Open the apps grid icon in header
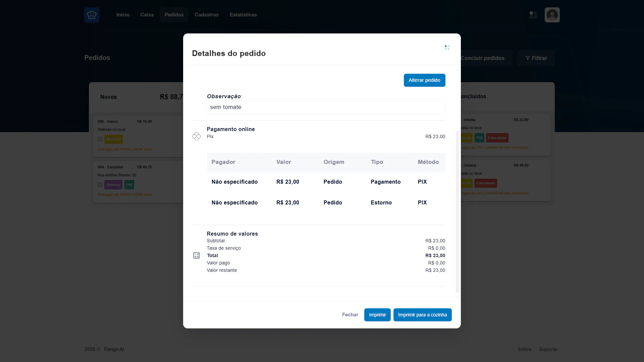The height and width of the screenshot is (362, 644). pos(533,15)
